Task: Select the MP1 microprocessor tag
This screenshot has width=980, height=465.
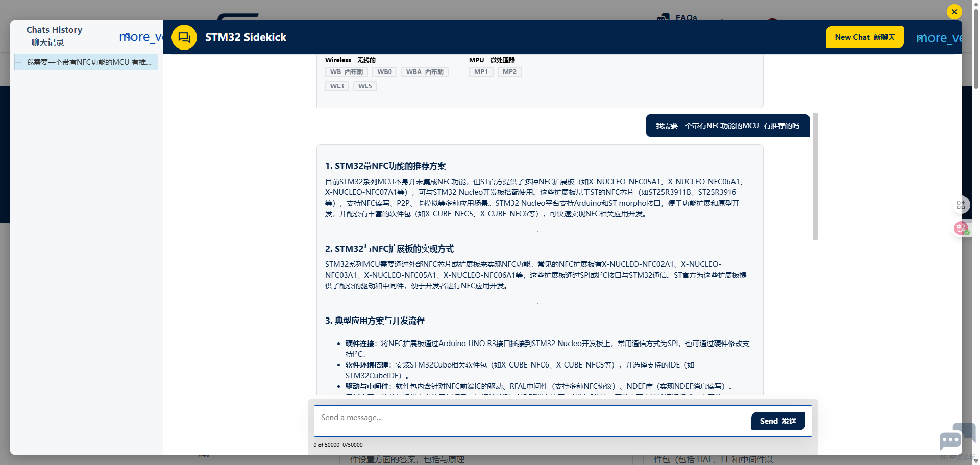Action: 481,72
